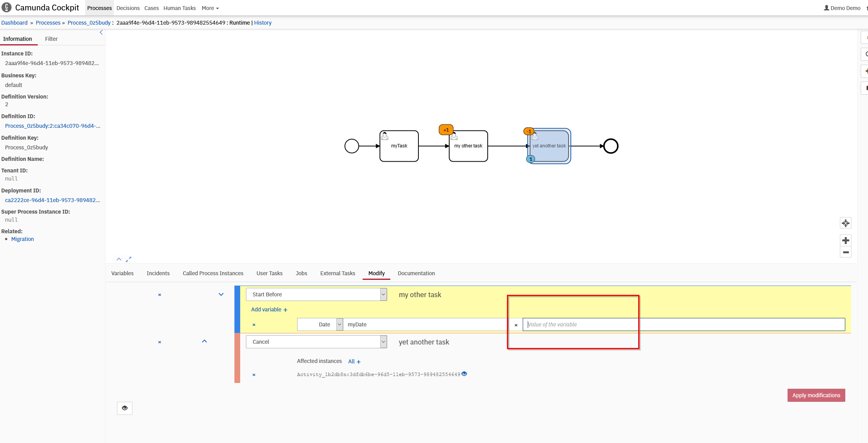Open the Start Before instruction dropdown
This screenshot has height=443, width=868.
tap(316, 294)
